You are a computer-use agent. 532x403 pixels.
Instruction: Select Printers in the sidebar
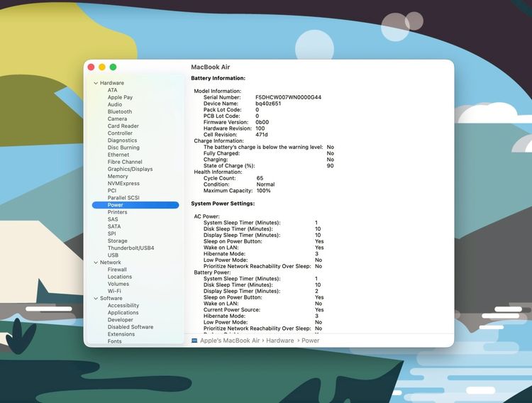[117, 212]
